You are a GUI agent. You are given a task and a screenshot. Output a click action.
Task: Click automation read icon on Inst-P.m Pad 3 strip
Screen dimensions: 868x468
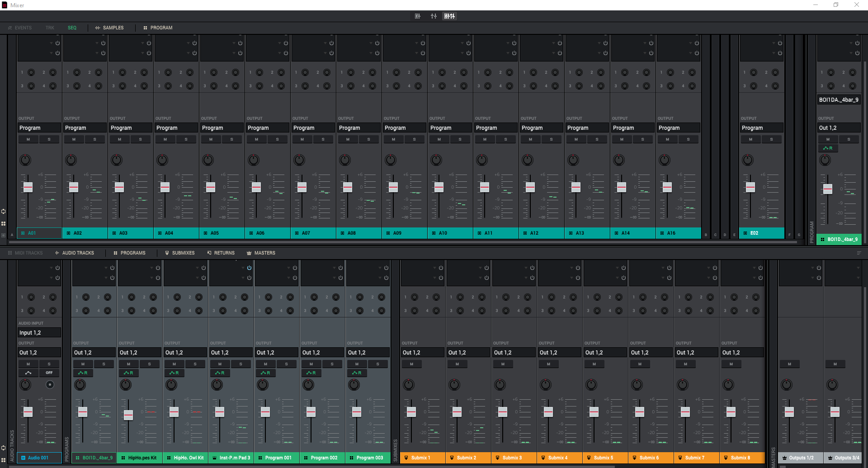point(220,373)
